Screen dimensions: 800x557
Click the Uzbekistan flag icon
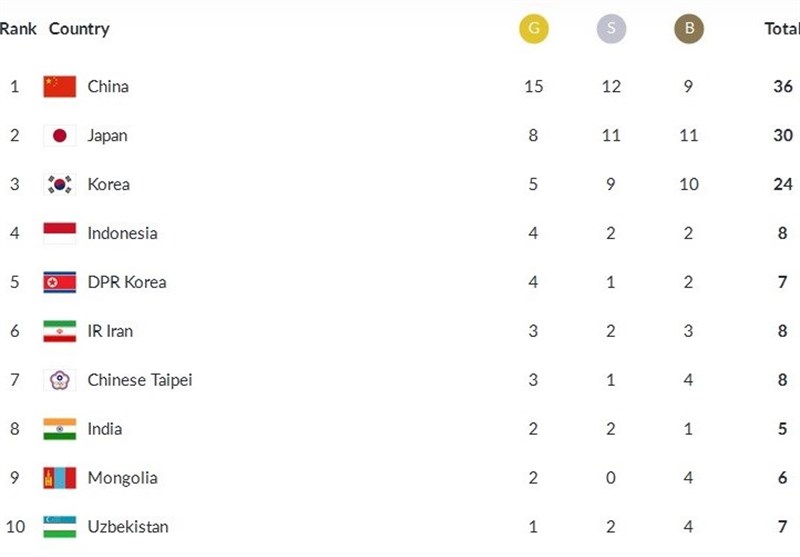coord(60,527)
